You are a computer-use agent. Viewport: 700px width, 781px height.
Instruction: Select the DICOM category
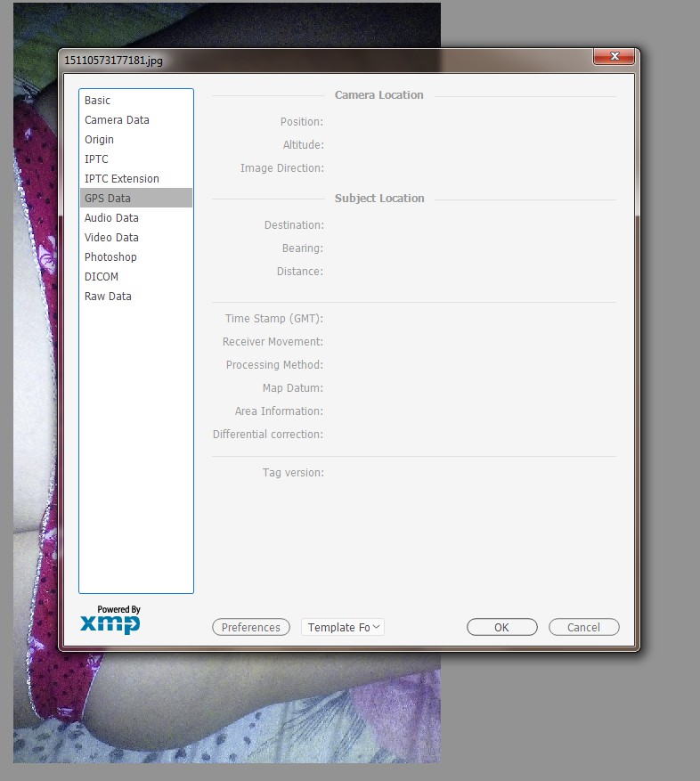pos(136,276)
